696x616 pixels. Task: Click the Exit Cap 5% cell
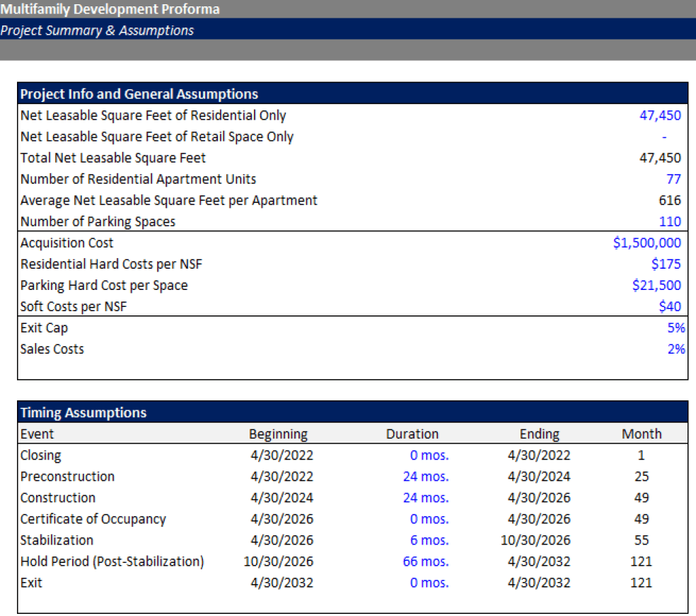coord(675,328)
